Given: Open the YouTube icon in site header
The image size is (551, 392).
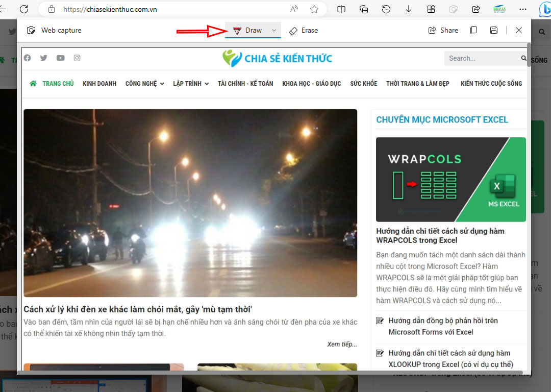Looking at the screenshot, I should coord(60,58).
